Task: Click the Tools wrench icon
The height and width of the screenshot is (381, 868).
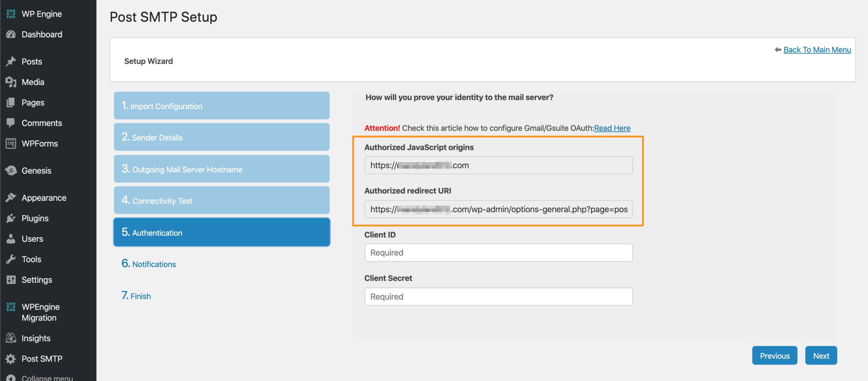Action: tap(11, 259)
